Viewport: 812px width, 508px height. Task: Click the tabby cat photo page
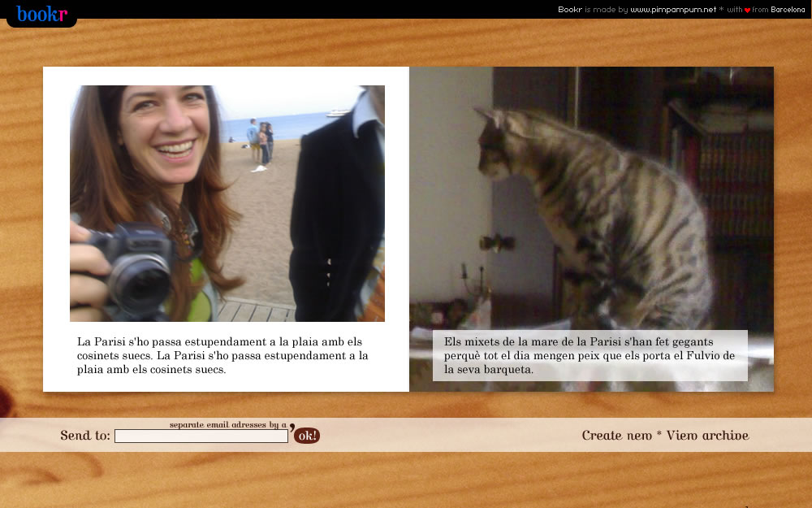tap(591, 229)
